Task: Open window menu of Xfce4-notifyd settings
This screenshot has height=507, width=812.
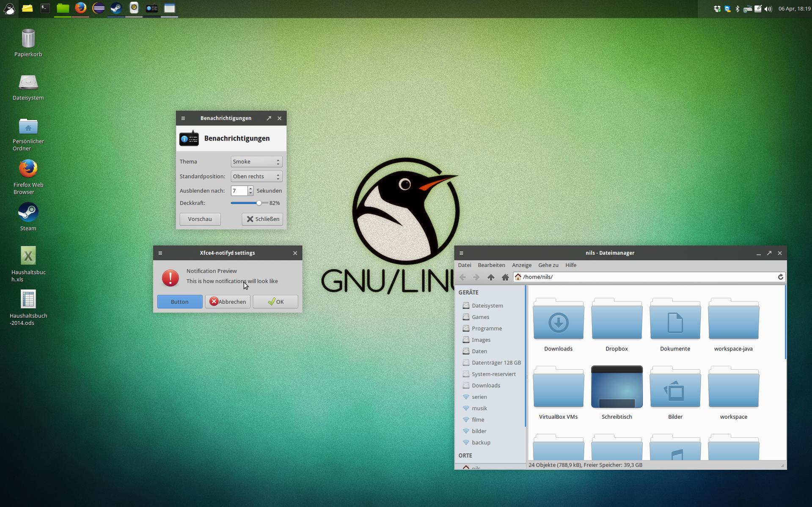Action: pos(160,253)
